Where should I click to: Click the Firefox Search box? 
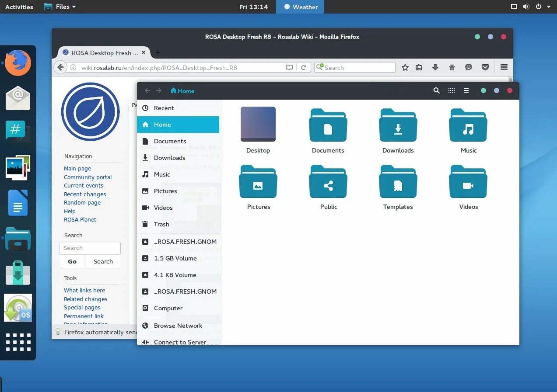(355, 67)
